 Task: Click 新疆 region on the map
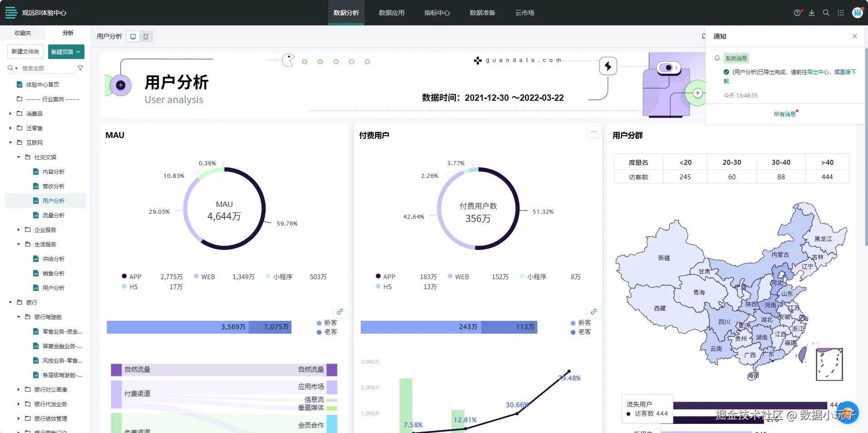[x=664, y=258]
